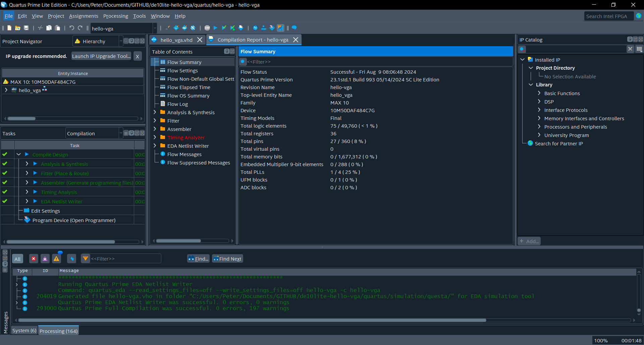644x345 pixels.
Task: Open the Tools menu
Action: click(139, 16)
